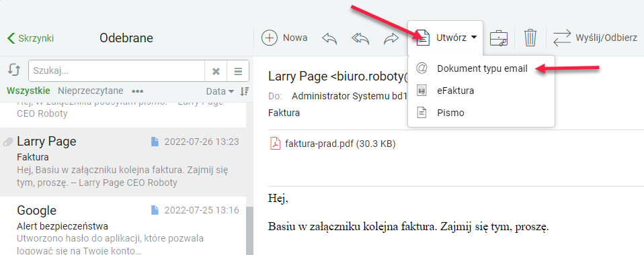Open the Utwórz dropdown menu
This screenshot has height=255, width=644.
click(445, 38)
